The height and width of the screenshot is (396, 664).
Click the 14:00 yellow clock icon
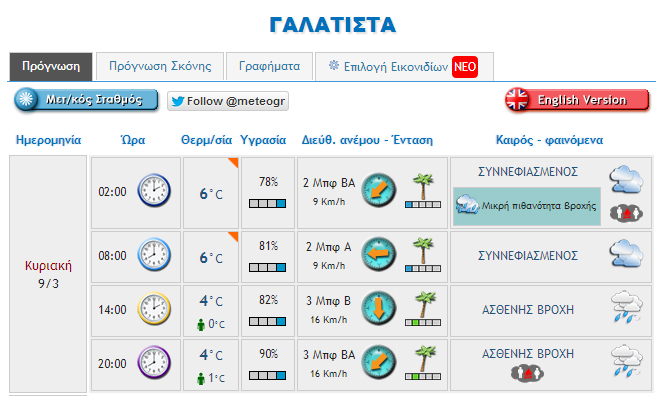[x=154, y=309]
